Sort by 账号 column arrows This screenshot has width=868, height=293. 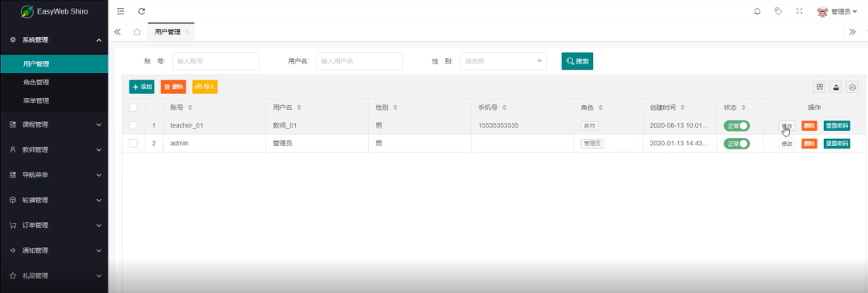click(x=190, y=108)
